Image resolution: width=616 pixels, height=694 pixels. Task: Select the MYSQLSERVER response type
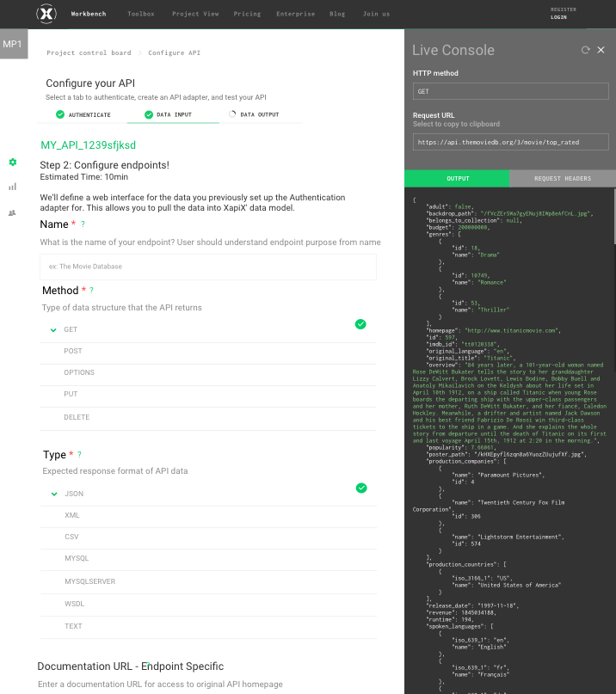click(208, 581)
